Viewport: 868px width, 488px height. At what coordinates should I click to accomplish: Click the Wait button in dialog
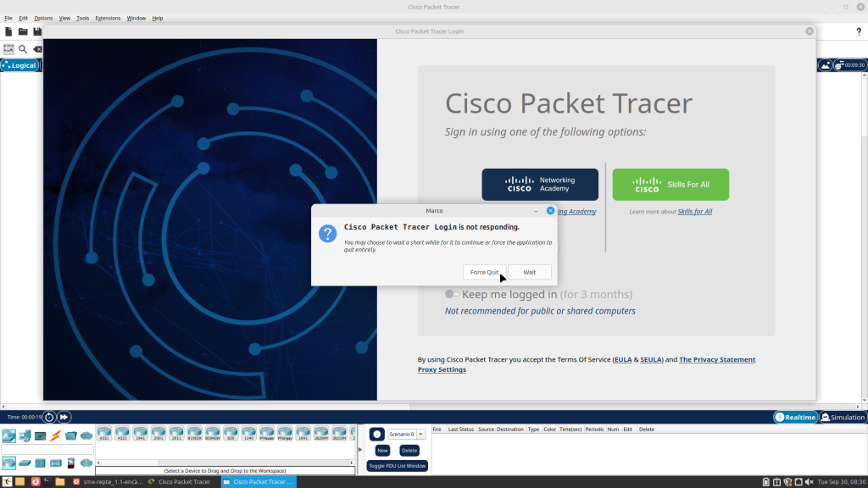(x=529, y=272)
